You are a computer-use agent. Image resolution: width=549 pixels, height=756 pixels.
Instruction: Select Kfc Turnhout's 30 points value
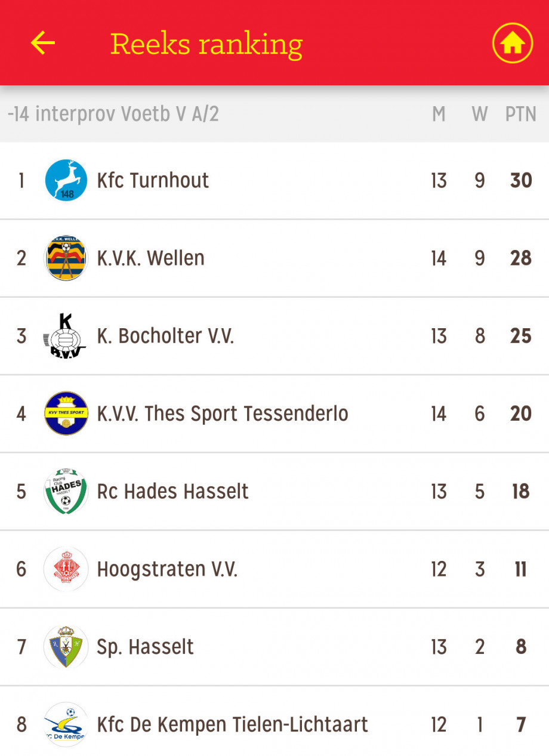(x=521, y=180)
